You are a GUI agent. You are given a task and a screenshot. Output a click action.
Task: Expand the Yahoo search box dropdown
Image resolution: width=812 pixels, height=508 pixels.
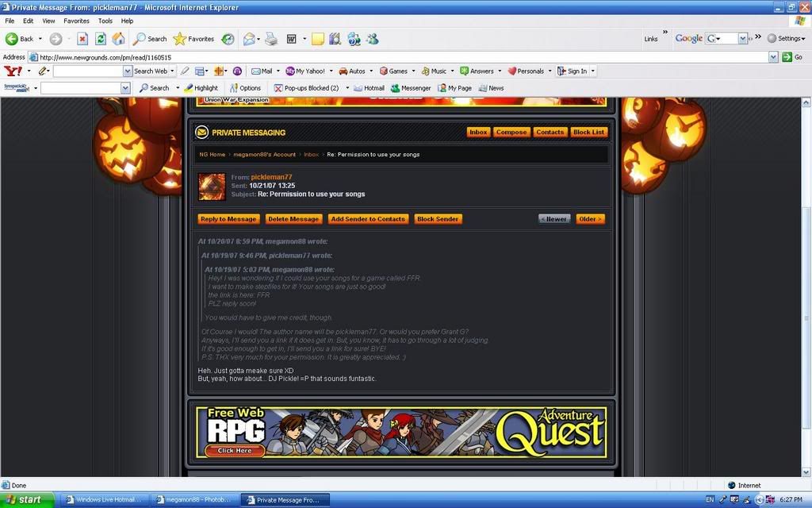[x=127, y=71]
